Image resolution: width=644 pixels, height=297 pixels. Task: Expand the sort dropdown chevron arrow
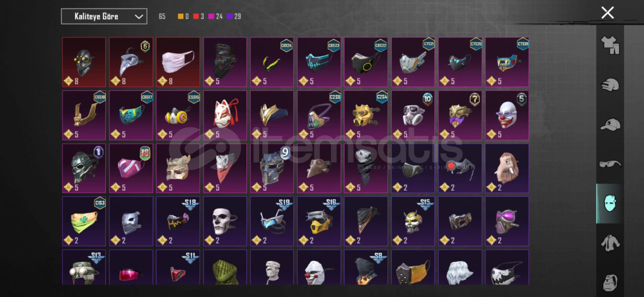(x=139, y=17)
